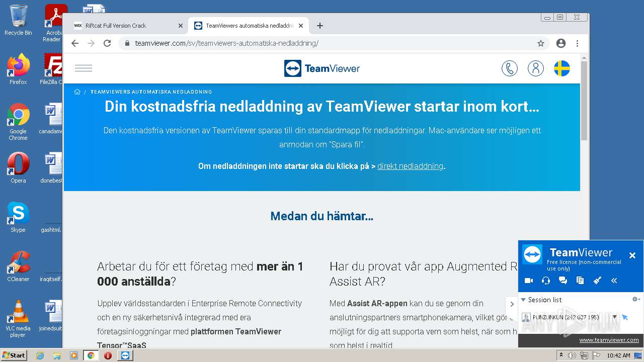Open TeamViewer whiteboard brush tool
This screenshot has width=644, height=362.
point(597,281)
